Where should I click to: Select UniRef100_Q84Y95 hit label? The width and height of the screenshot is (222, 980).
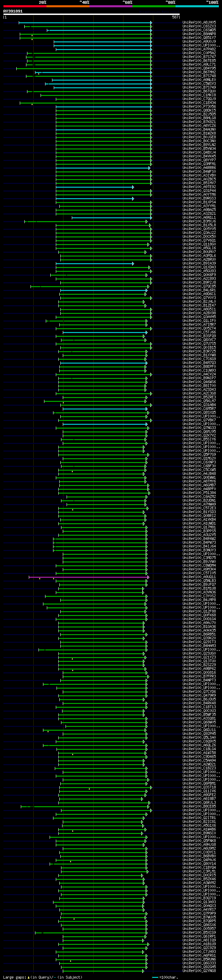click(199, 68)
